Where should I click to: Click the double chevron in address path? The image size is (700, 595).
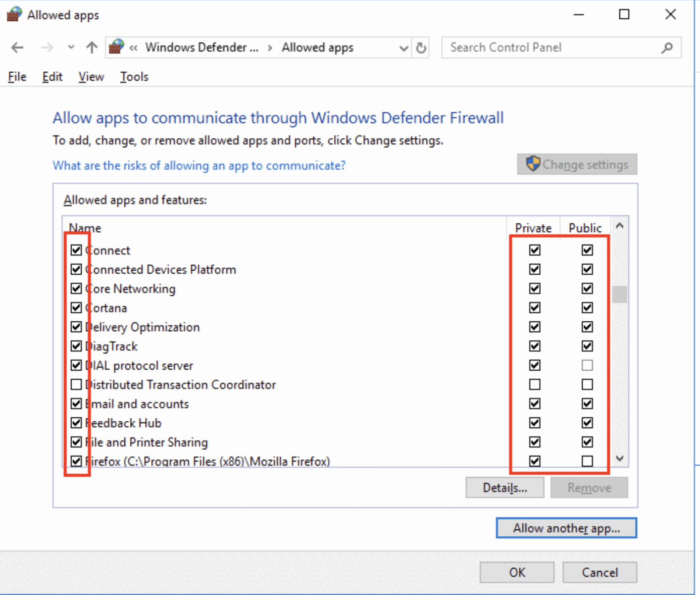[x=133, y=48]
